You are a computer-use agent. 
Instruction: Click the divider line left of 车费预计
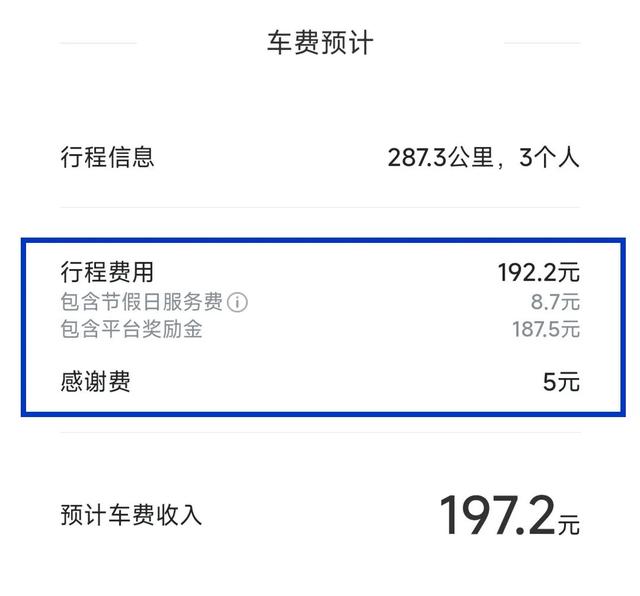[x=98, y=43]
